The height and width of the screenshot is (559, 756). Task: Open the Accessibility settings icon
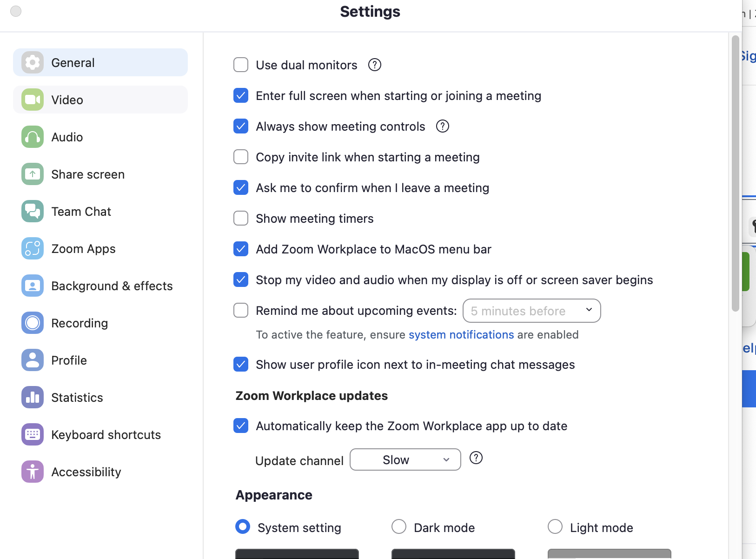32,471
